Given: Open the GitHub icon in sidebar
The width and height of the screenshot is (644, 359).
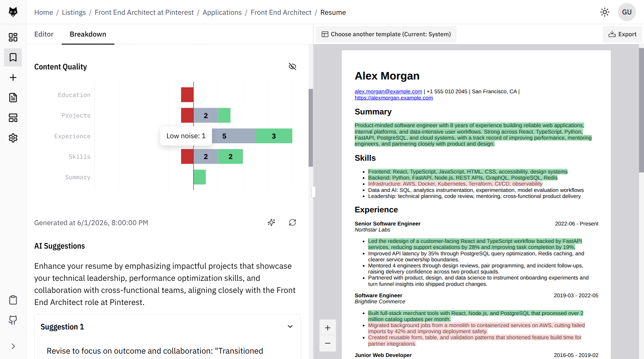Looking at the screenshot, I should [x=13, y=320].
